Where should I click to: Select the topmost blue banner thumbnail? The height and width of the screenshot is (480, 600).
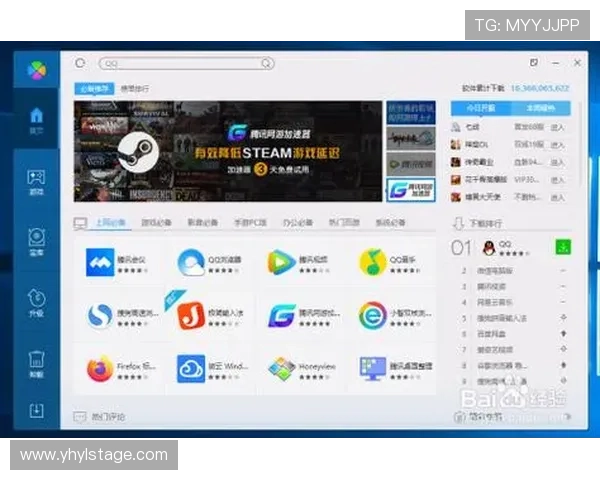[x=411, y=113]
